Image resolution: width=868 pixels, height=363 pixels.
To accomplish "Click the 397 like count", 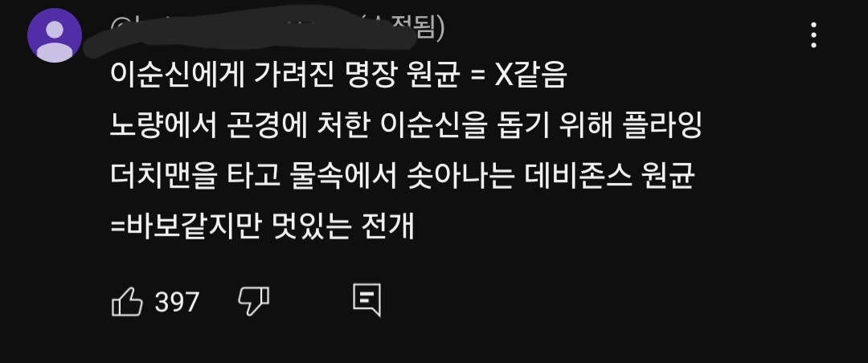I will (x=177, y=302).
